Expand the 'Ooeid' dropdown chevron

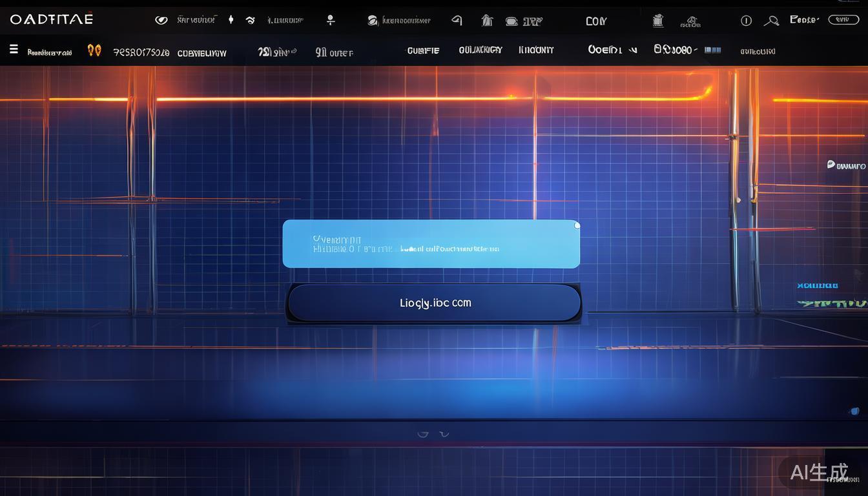[633, 50]
